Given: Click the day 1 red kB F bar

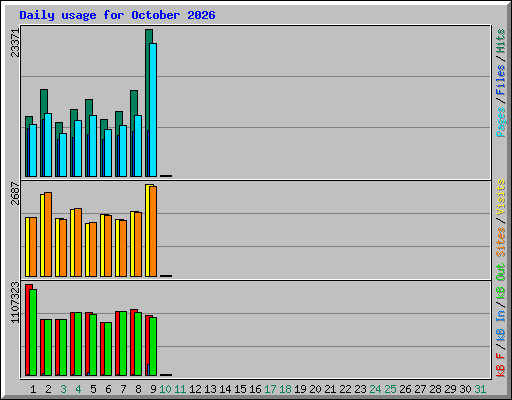Looking at the screenshot, I should 27,330.
